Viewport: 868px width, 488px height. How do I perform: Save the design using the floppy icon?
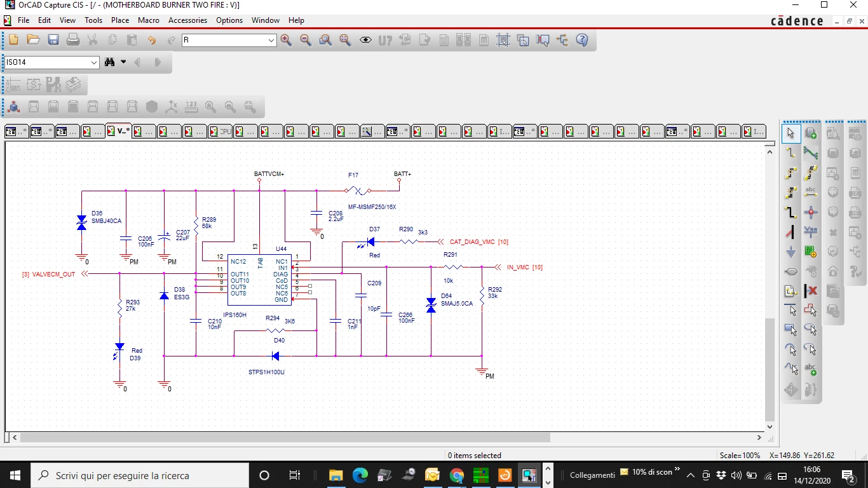53,40
